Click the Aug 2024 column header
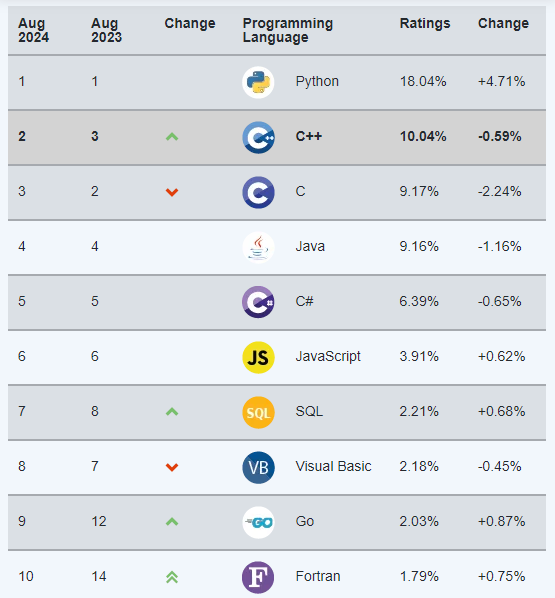 34,30
